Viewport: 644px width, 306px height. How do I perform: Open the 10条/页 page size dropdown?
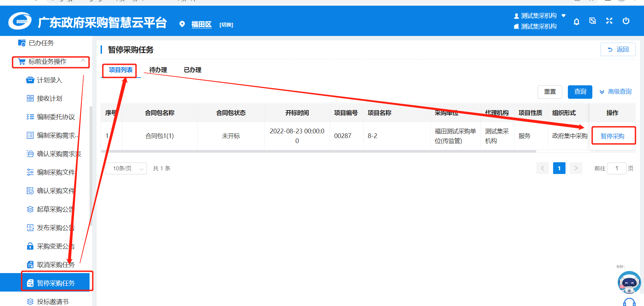click(126, 168)
